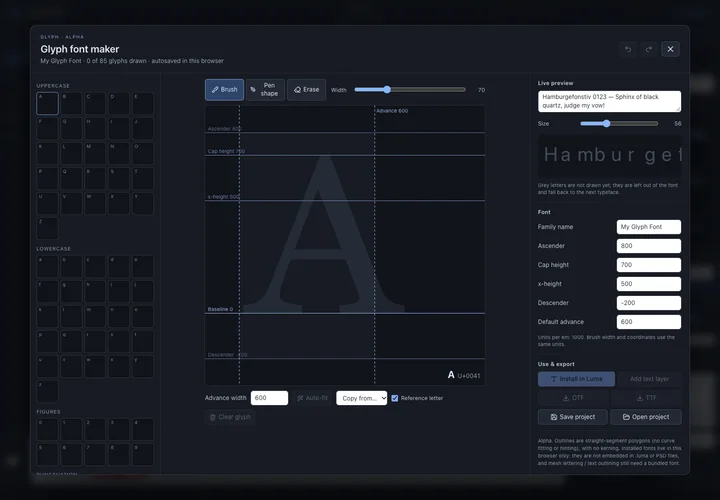Select the lowercase e glyph cell
This screenshot has height=500, width=720.
coord(143,266)
